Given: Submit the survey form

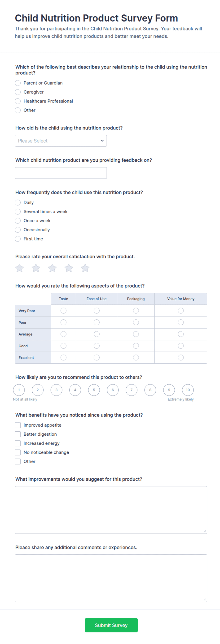Looking at the screenshot, I should [x=111, y=625].
